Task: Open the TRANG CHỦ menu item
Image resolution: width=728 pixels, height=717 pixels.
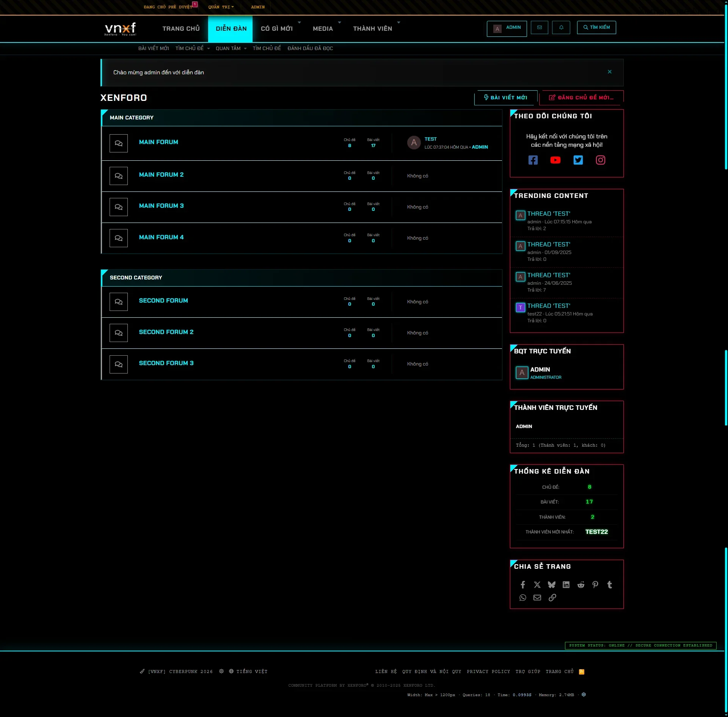Action: [x=181, y=28]
